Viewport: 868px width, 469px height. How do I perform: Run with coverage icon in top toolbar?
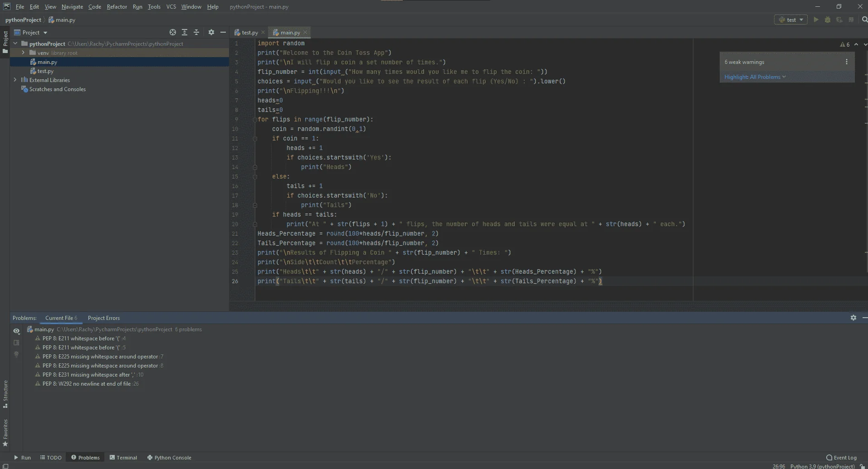(839, 19)
